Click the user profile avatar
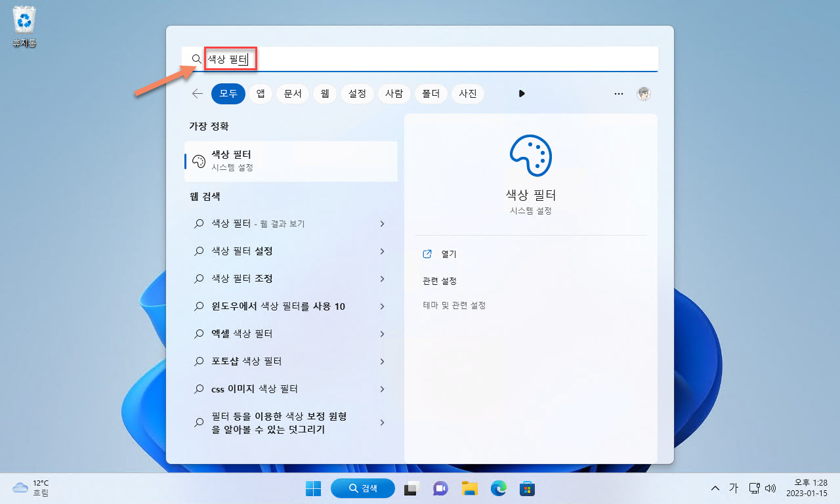This screenshot has height=504, width=840. click(x=644, y=94)
